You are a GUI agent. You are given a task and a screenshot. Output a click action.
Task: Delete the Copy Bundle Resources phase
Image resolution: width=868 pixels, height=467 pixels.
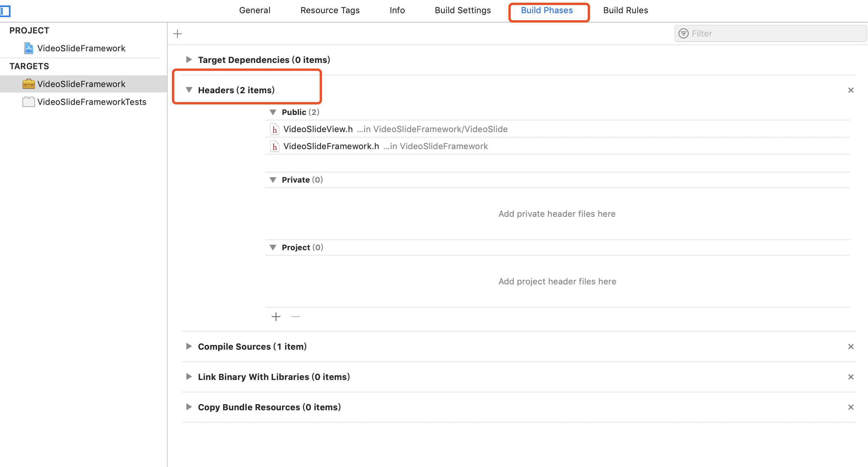point(851,407)
